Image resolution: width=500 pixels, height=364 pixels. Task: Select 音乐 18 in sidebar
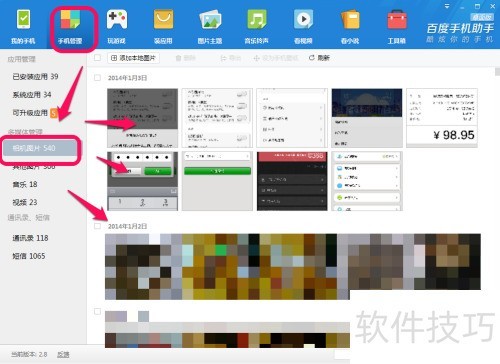(25, 184)
